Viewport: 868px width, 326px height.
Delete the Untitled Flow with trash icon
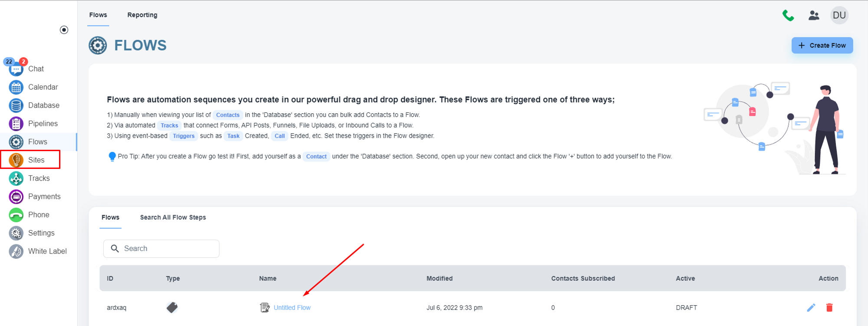[x=829, y=308]
